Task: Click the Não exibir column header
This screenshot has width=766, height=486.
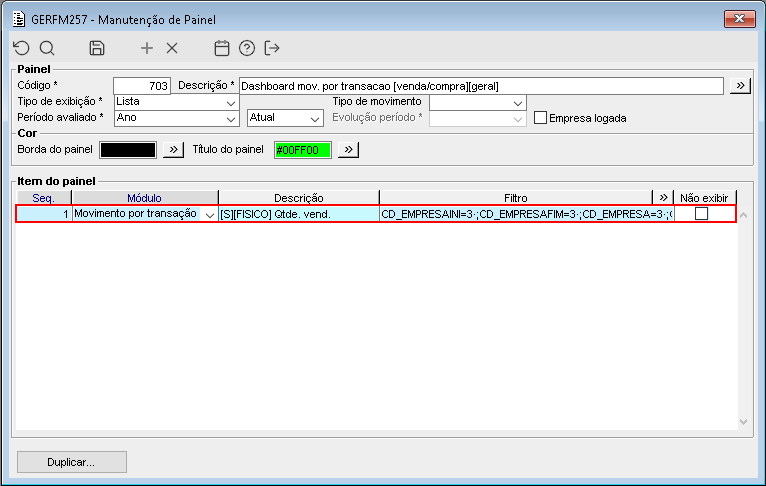Action: [704, 198]
